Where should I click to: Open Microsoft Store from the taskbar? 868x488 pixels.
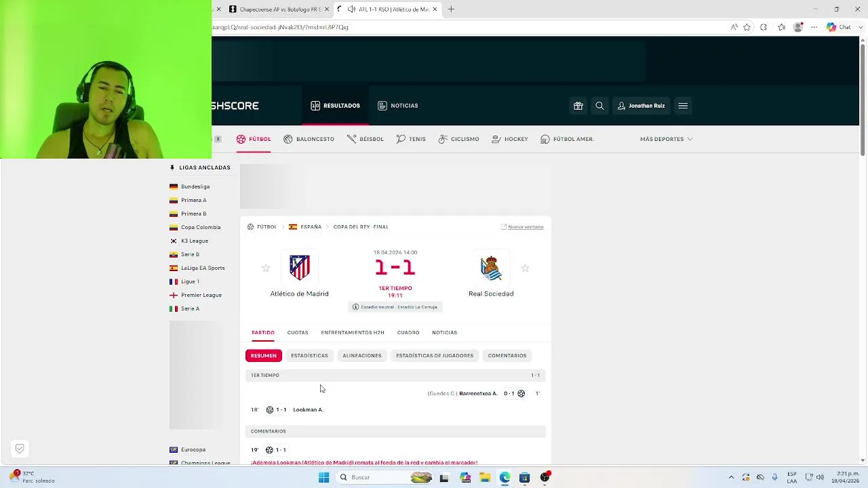(524, 477)
